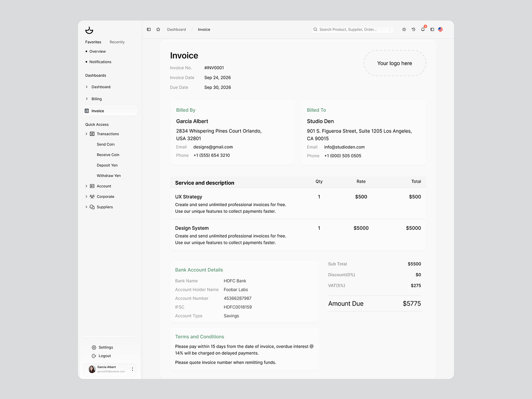Open notifications from the bell icon
The height and width of the screenshot is (399, 532).
click(423, 29)
